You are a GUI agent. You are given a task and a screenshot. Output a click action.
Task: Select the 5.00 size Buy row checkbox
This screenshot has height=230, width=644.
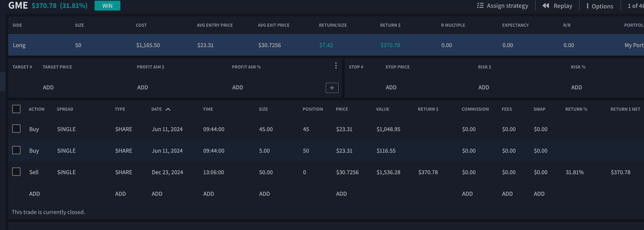[16, 150]
